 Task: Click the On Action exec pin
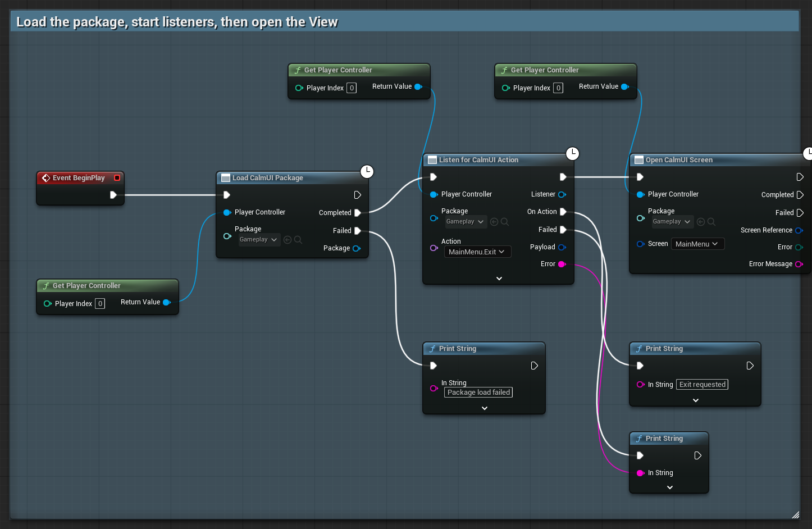563,212
